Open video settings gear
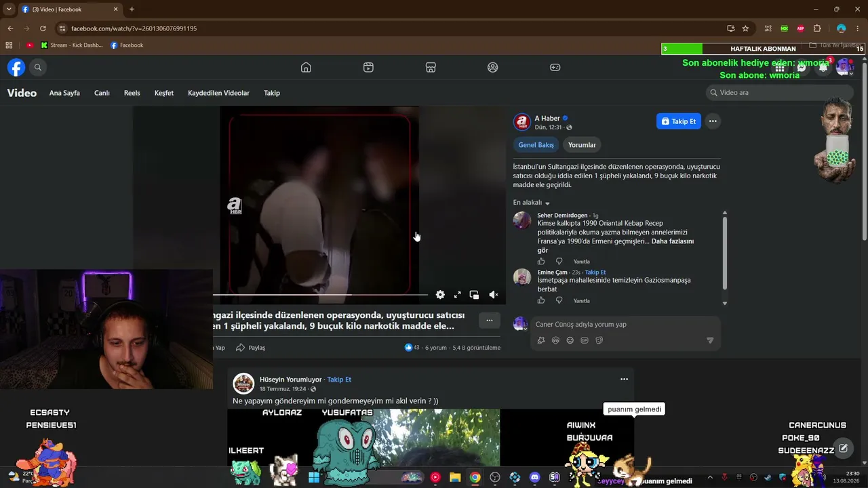868x488 pixels. click(x=440, y=295)
